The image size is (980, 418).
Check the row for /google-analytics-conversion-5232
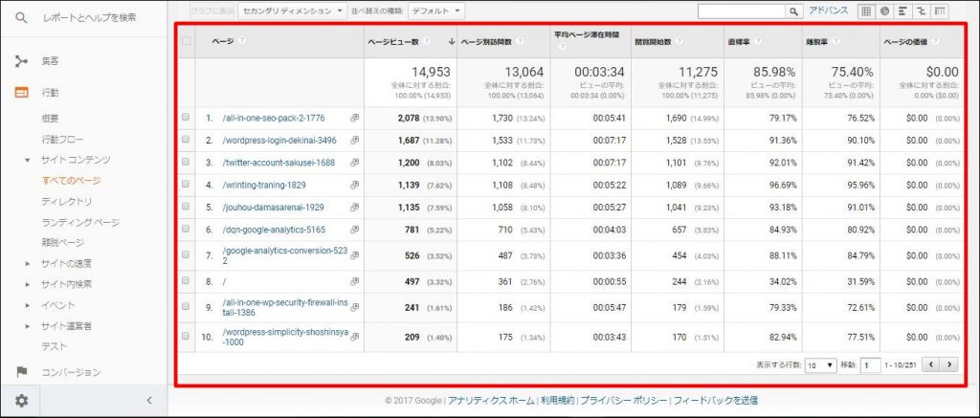pos(185,255)
